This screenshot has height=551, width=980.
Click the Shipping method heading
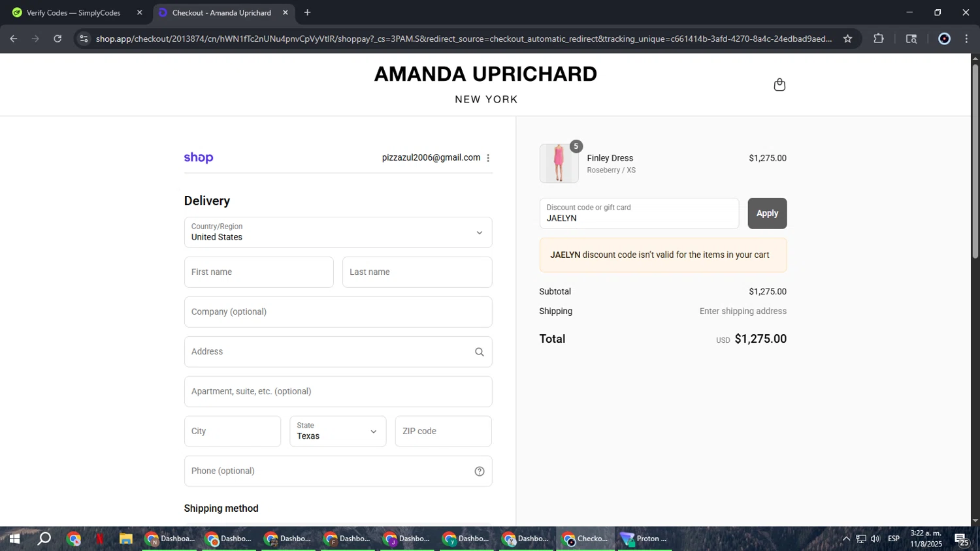(x=221, y=509)
